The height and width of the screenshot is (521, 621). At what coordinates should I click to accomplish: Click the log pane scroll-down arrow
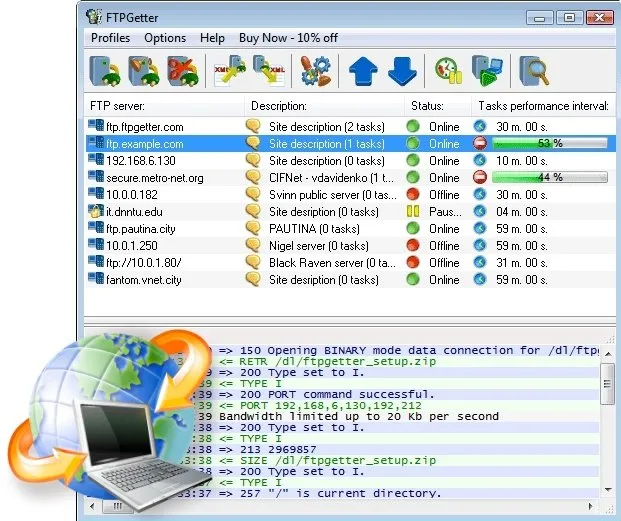click(x=608, y=490)
